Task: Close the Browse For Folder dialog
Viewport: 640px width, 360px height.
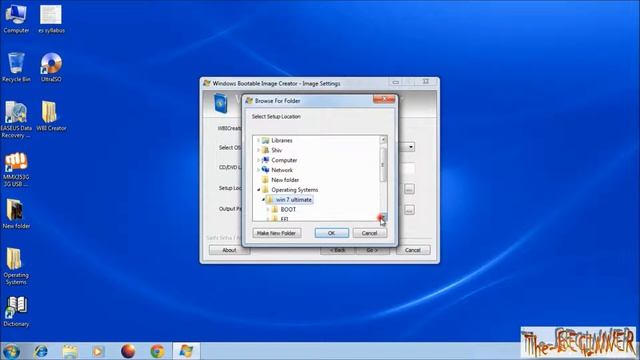Action: pos(384,99)
